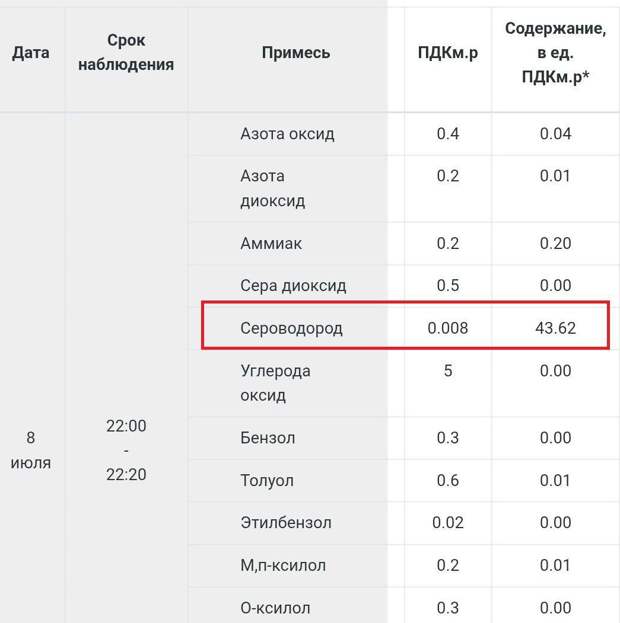Viewport: 620px width, 623px height.
Task: Click the Толуол row label
Action: 267,480
